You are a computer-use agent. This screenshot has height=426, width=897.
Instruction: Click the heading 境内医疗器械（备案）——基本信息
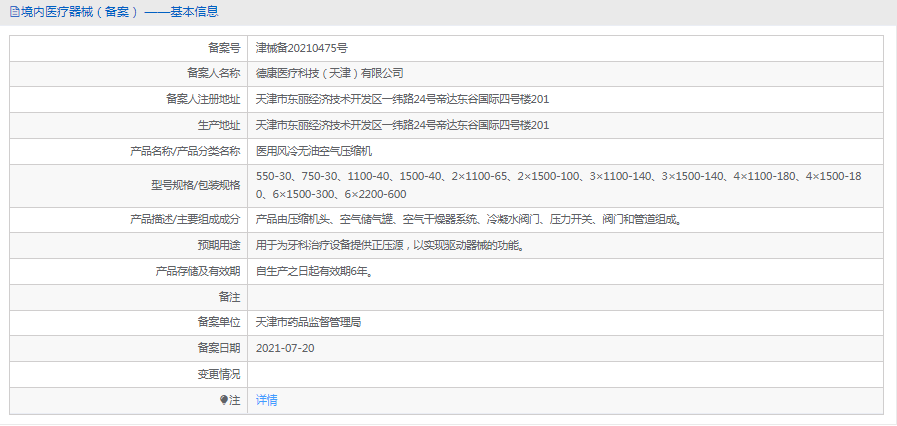(120, 11)
